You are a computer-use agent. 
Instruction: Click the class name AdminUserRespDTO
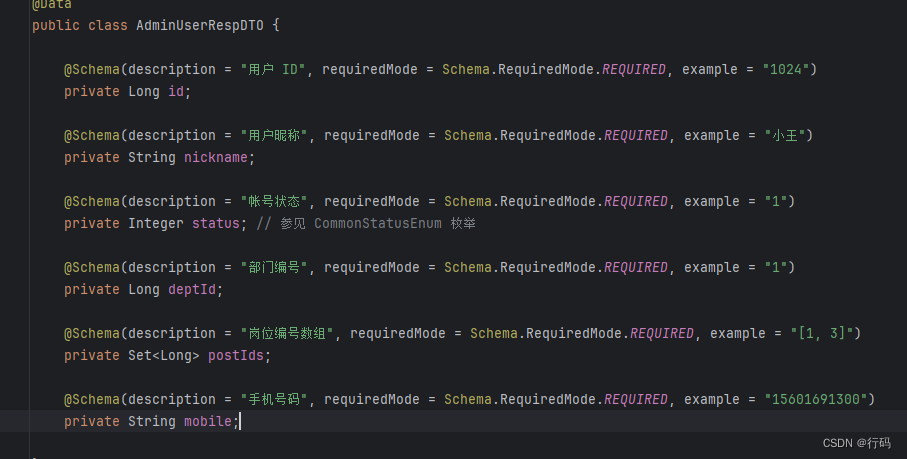click(200, 25)
